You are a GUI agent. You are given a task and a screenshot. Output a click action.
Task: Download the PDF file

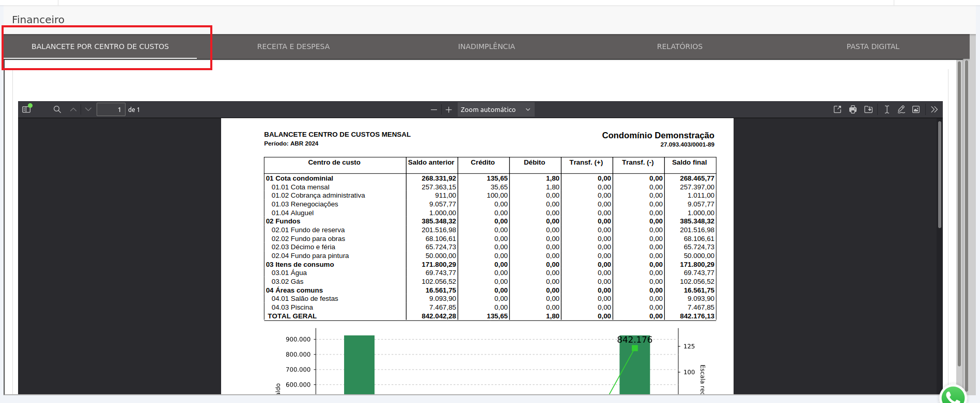868,109
